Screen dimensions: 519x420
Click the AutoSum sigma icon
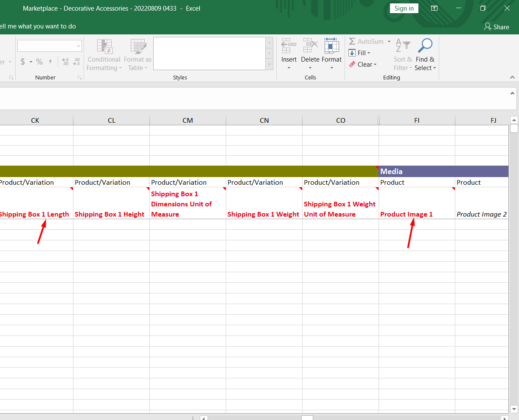point(352,42)
